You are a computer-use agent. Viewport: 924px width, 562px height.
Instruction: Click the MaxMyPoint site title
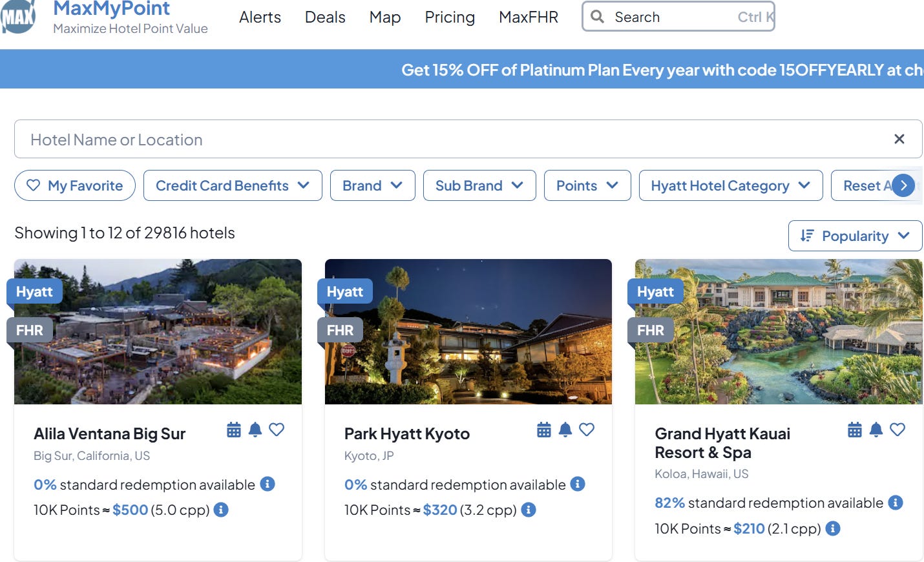coord(112,8)
